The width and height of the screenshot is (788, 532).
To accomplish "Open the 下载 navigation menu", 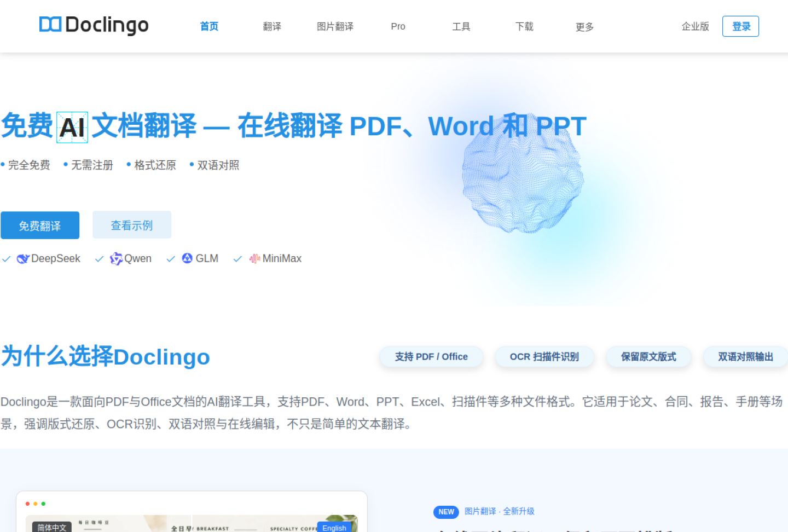I will click(x=524, y=26).
